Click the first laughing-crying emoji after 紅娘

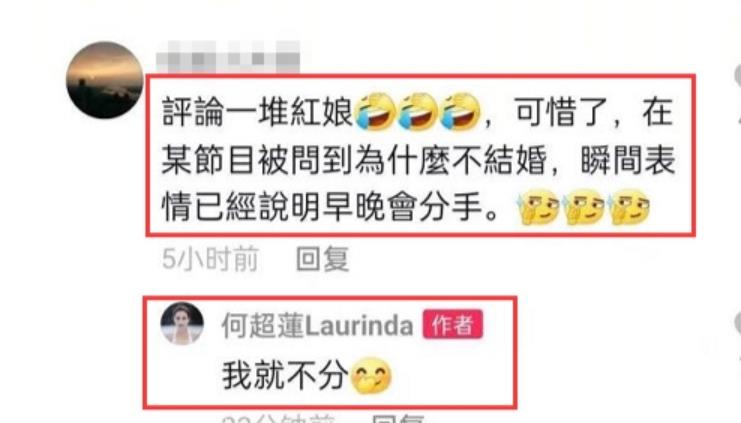376,112
